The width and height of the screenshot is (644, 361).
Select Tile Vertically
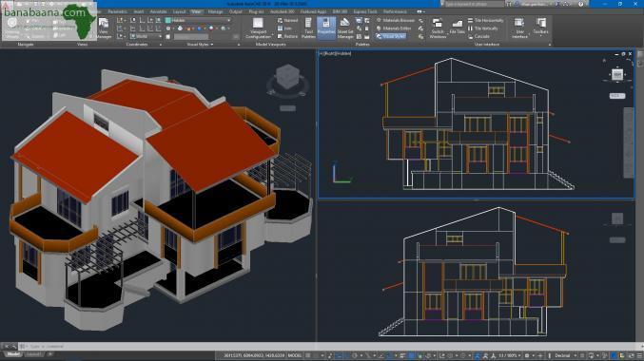pos(482,28)
